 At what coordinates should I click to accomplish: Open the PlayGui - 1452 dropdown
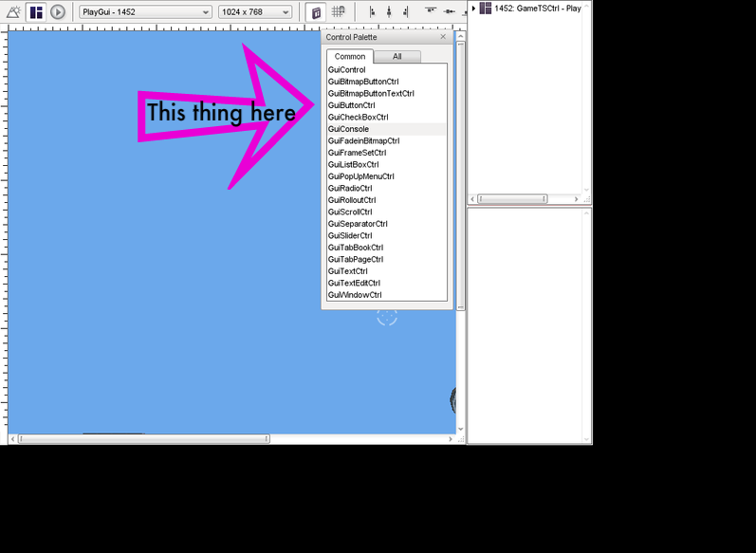click(145, 12)
